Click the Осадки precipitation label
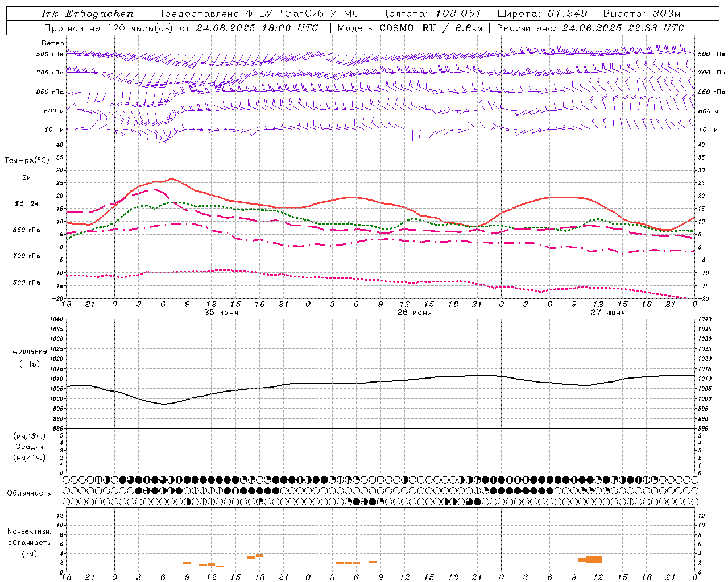728x582 pixels. 30,447
